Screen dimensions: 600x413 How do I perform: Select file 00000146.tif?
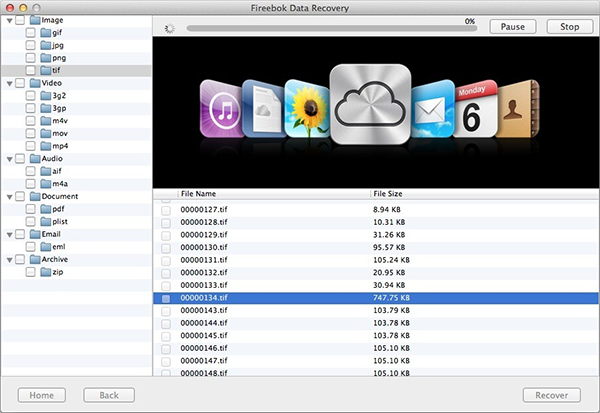(x=376, y=348)
